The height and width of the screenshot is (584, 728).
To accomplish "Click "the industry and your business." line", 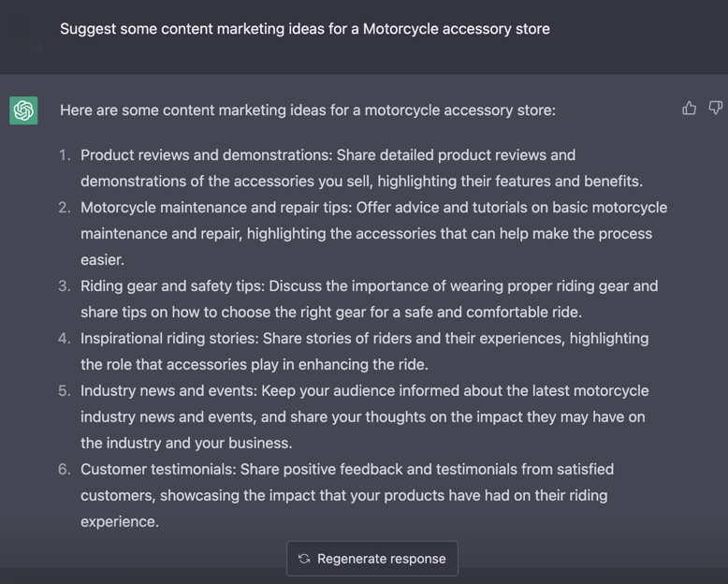I will [186, 444].
